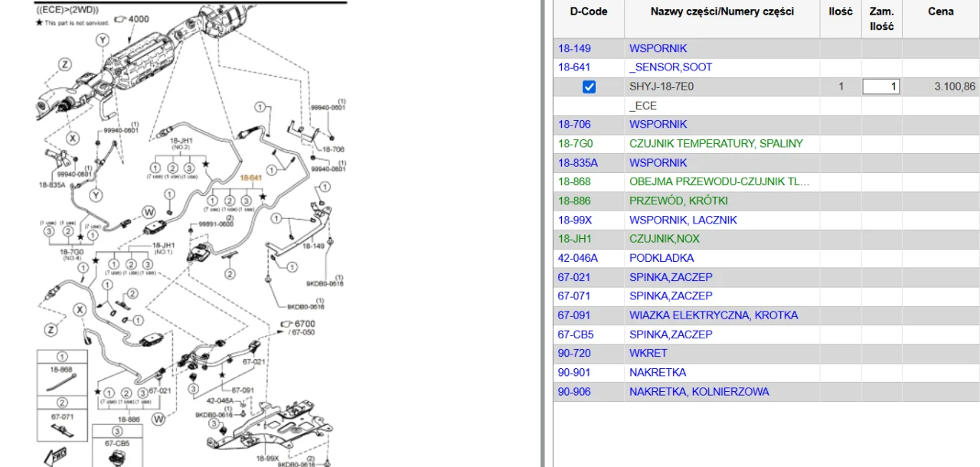This screenshot has height=467, width=980.
Task: Select NAKRETKA, KOLNIERZOWA part name
Action: pyautogui.click(x=699, y=391)
